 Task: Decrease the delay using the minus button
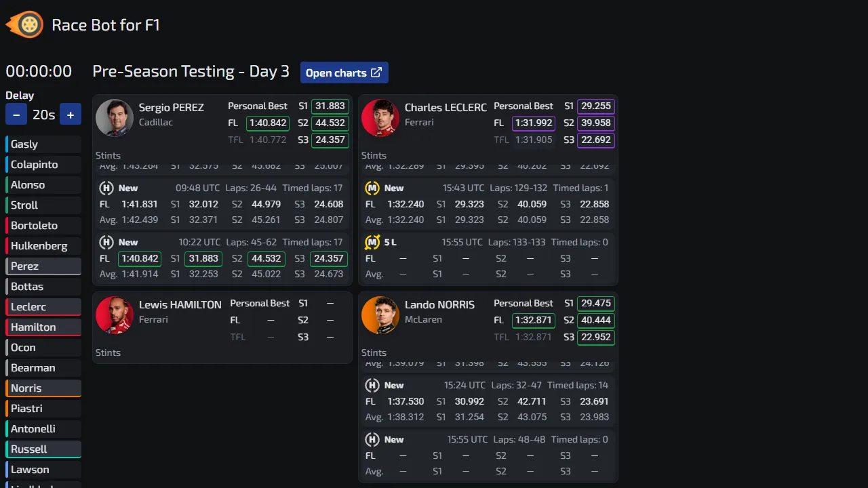pos(16,115)
